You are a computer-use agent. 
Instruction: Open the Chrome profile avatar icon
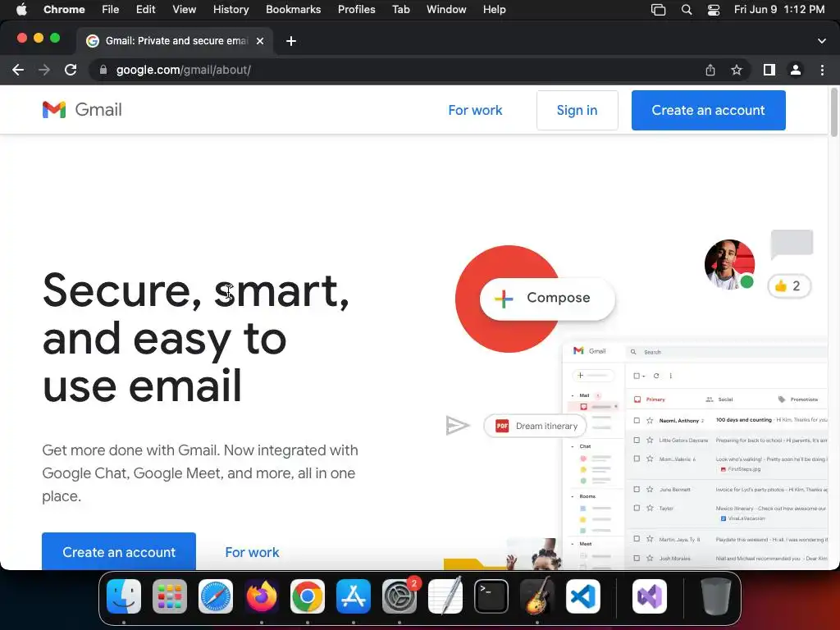click(x=796, y=70)
